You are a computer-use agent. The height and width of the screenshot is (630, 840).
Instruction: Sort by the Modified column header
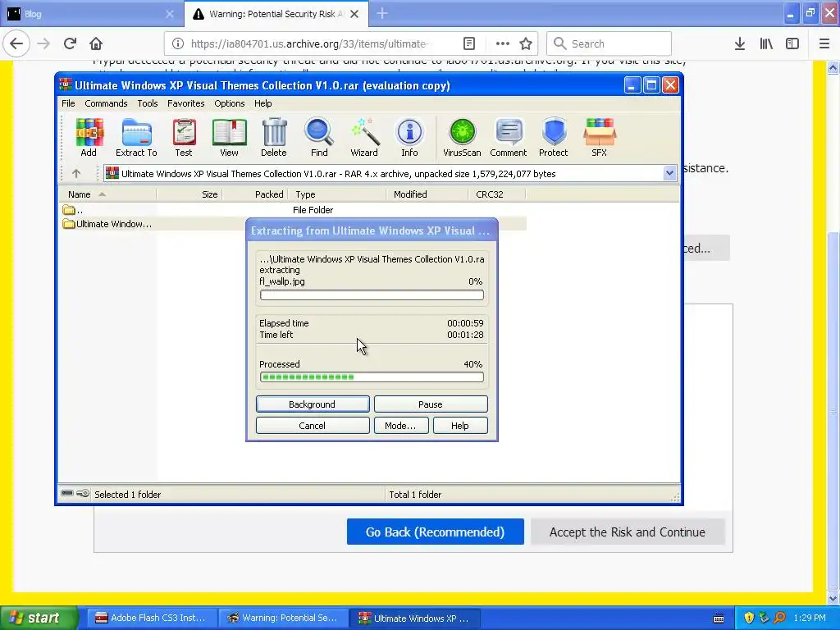427,194
